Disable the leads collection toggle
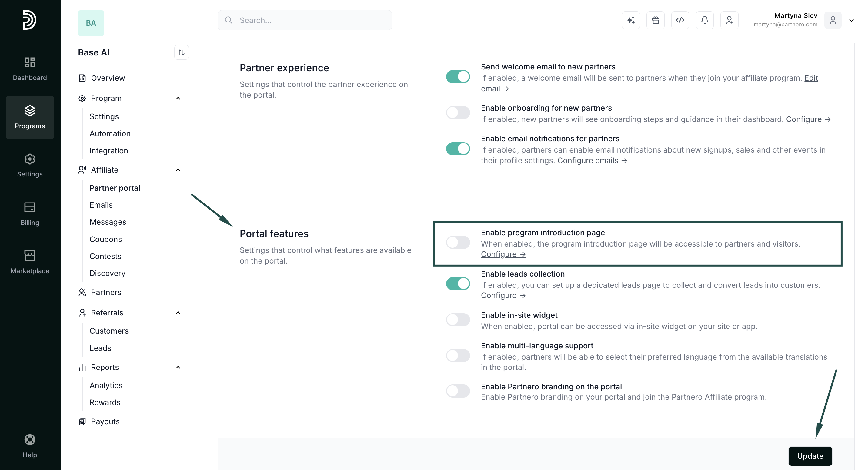Screen dimensions: 868x470 pos(458,284)
